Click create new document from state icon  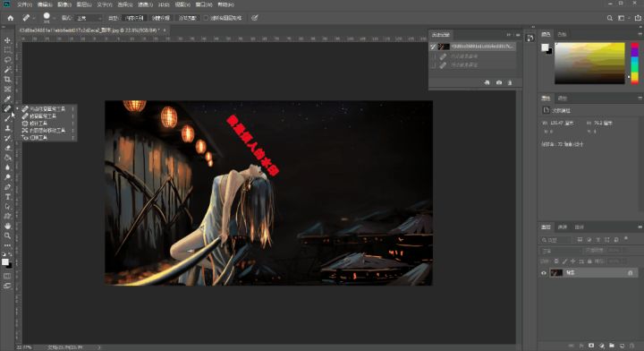[487, 82]
